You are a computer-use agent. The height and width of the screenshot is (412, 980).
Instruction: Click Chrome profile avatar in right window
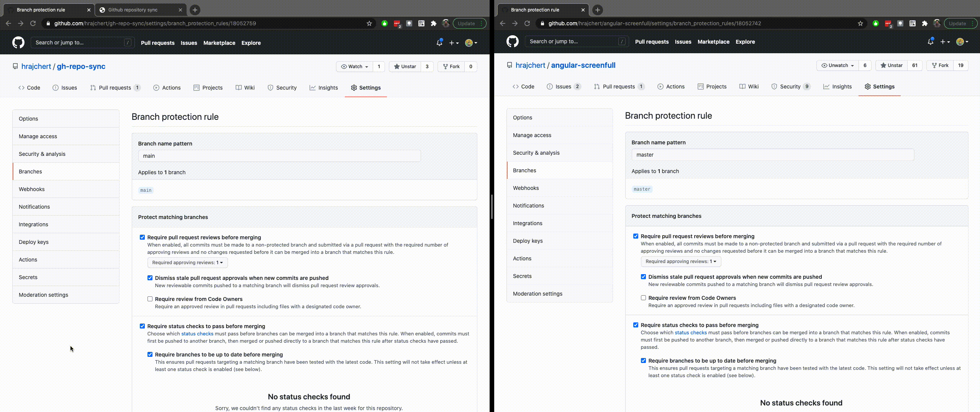tap(937, 23)
